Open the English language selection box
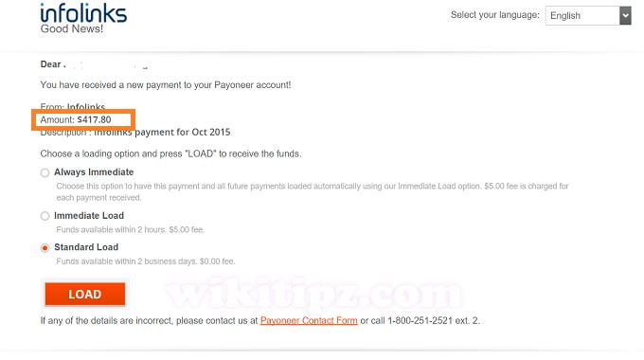This screenshot has width=644, height=360. pos(588,15)
